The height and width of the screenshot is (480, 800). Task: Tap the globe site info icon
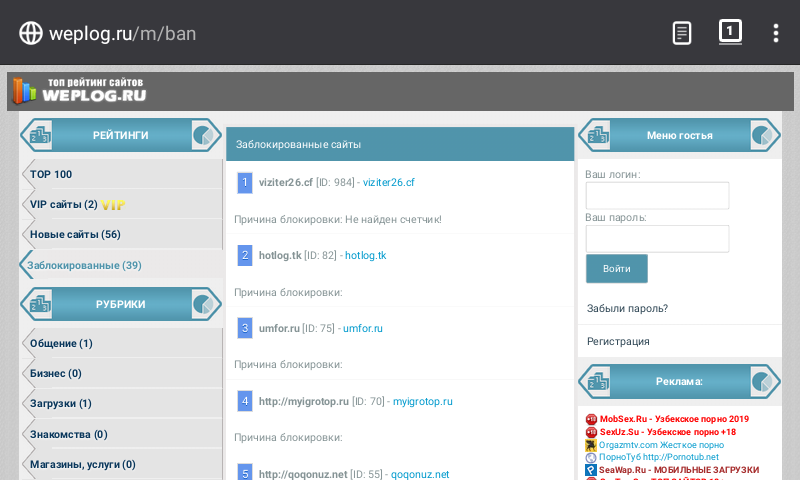[x=31, y=33]
